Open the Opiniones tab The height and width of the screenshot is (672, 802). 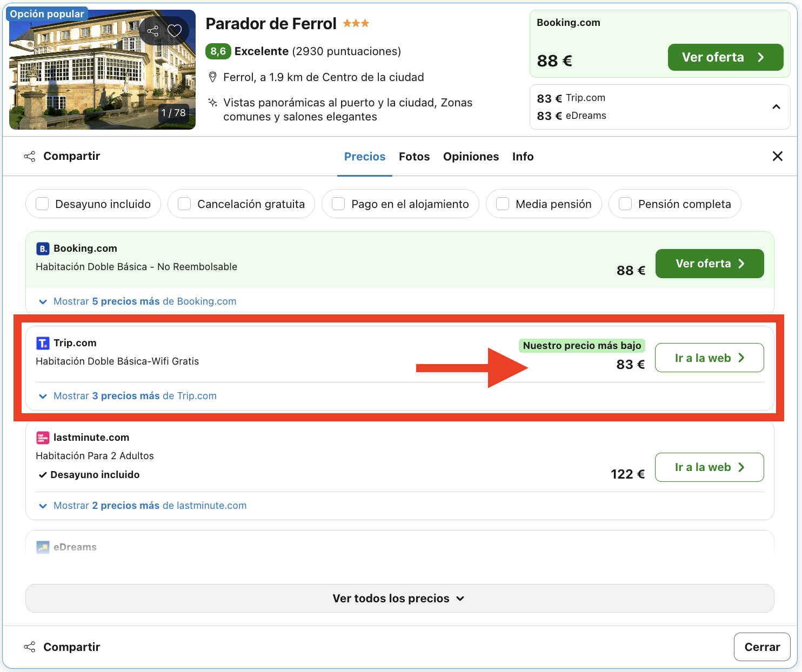471,156
